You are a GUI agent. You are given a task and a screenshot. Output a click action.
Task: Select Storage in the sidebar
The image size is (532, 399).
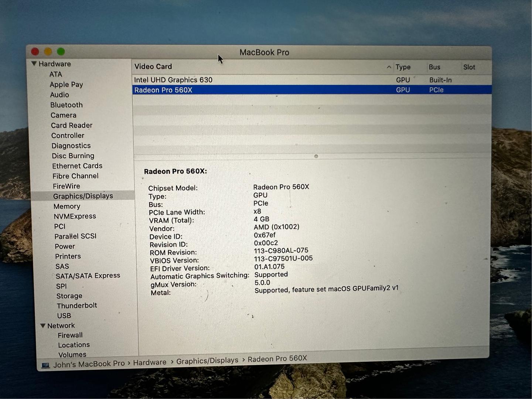[x=69, y=296]
